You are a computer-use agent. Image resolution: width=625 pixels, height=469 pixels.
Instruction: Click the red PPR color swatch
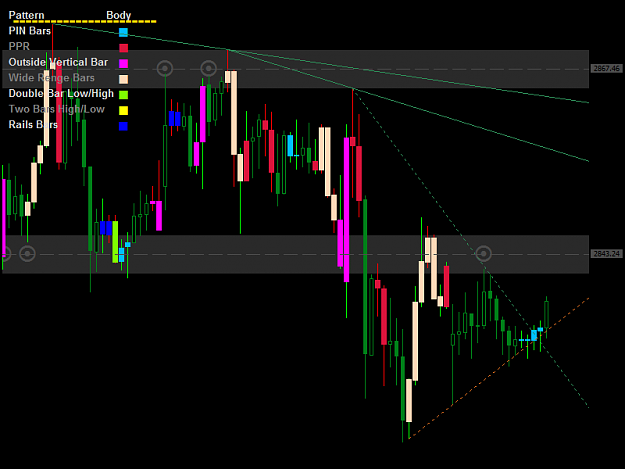124,48
